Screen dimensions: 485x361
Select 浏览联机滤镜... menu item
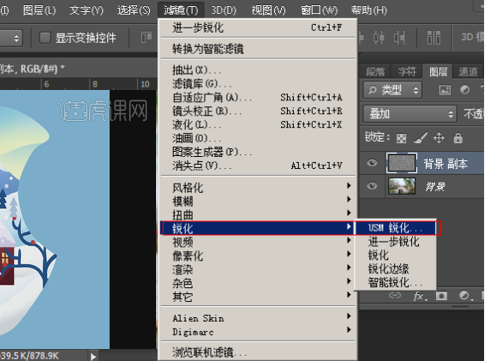click(257, 352)
